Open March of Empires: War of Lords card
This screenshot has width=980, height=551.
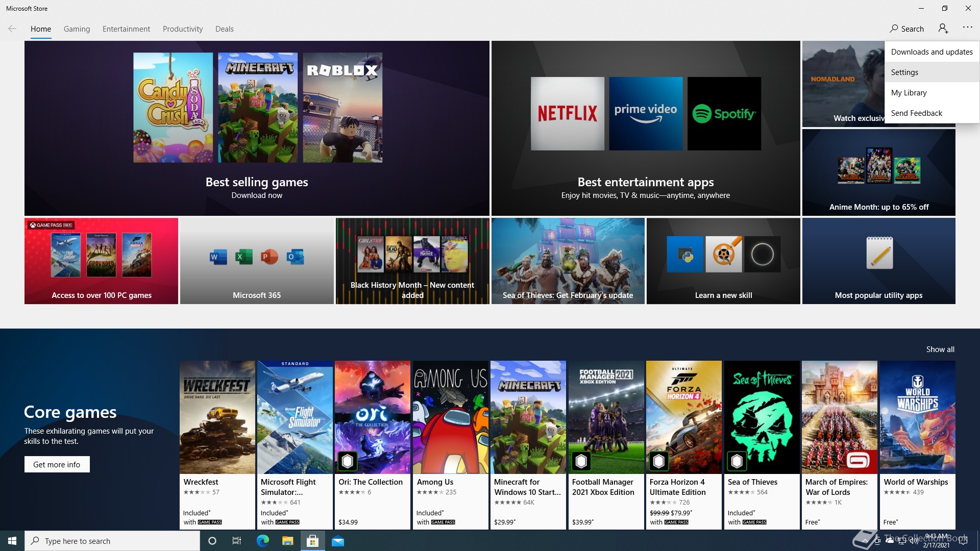click(x=840, y=445)
